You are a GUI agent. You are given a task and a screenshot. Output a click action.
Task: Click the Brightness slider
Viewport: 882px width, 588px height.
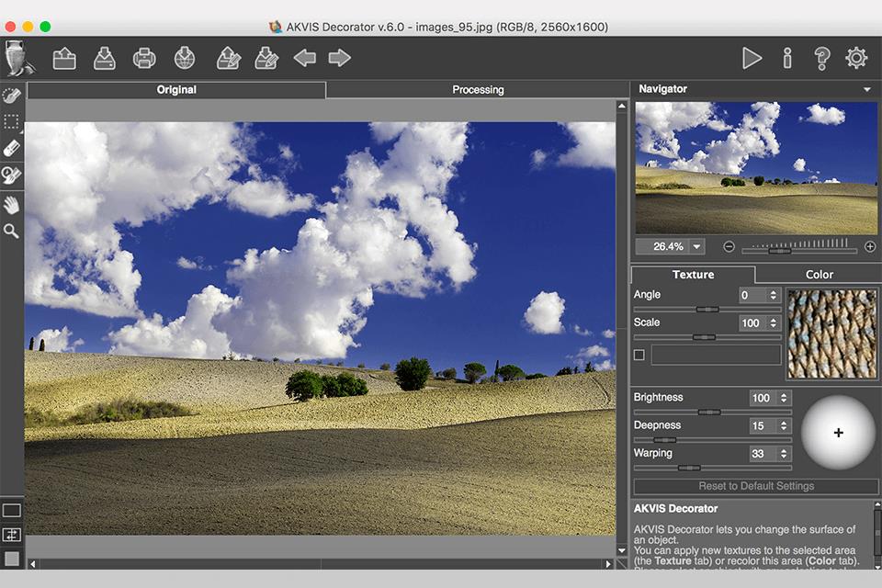(708, 413)
